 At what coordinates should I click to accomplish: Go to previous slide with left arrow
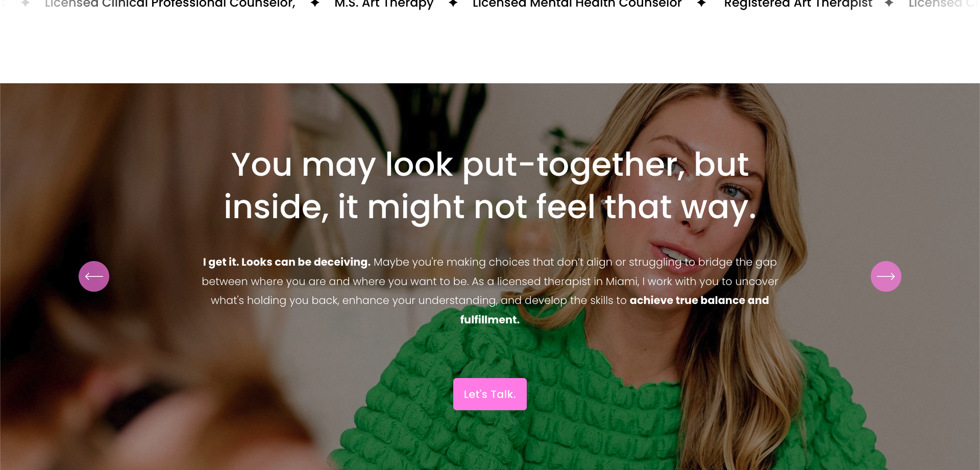tap(94, 276)
